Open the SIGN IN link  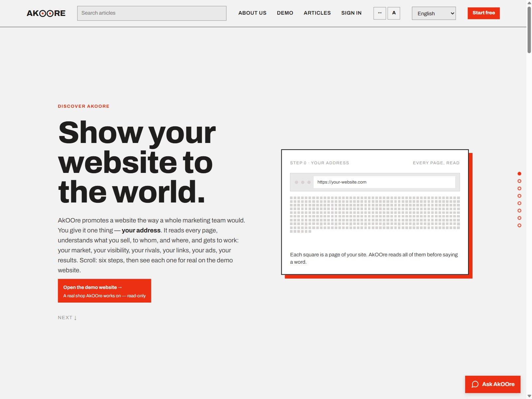[x=351, y=13]
